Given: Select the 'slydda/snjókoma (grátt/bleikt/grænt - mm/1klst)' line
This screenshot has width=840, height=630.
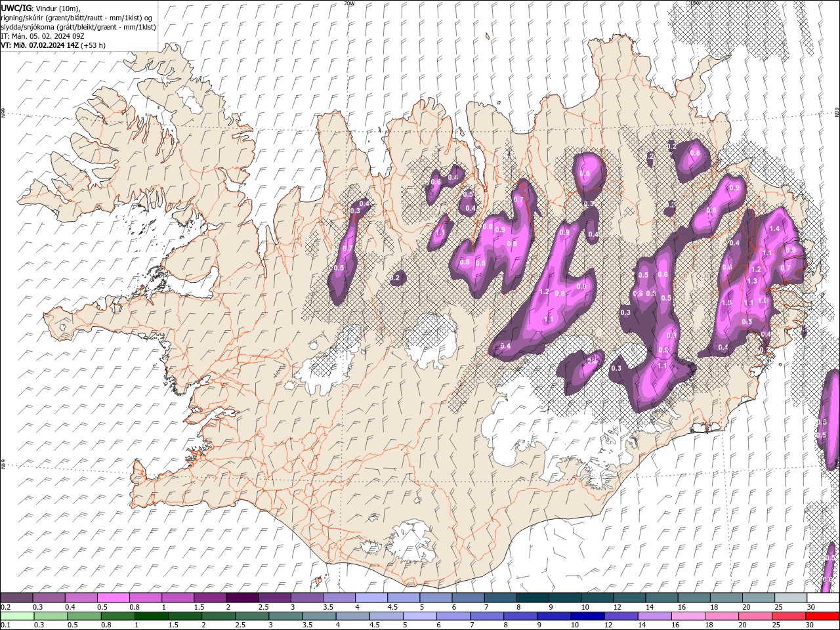Looking at the screenshot, I should coord(79,27).
